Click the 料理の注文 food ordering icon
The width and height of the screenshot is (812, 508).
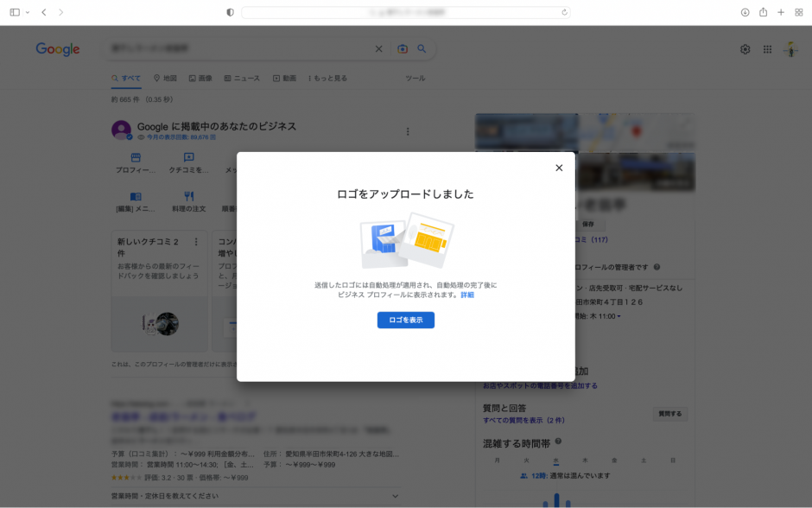pyautogui.click(x=188, y=195)
